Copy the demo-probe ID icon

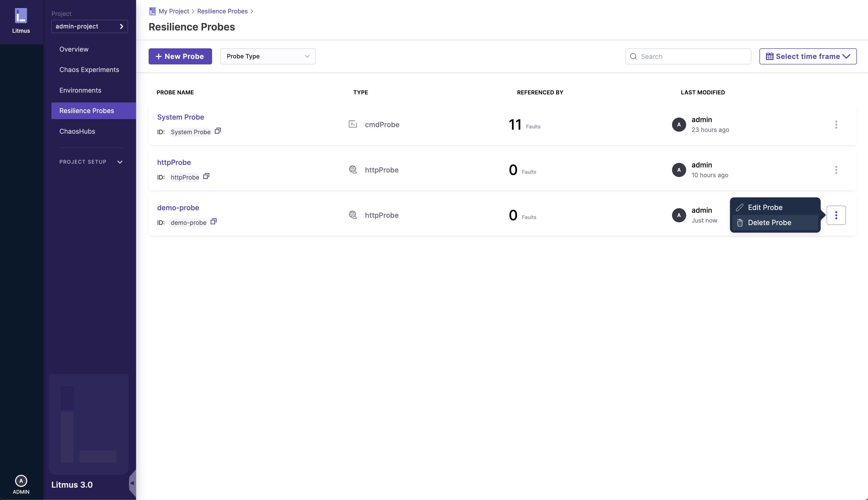[213, 222]
